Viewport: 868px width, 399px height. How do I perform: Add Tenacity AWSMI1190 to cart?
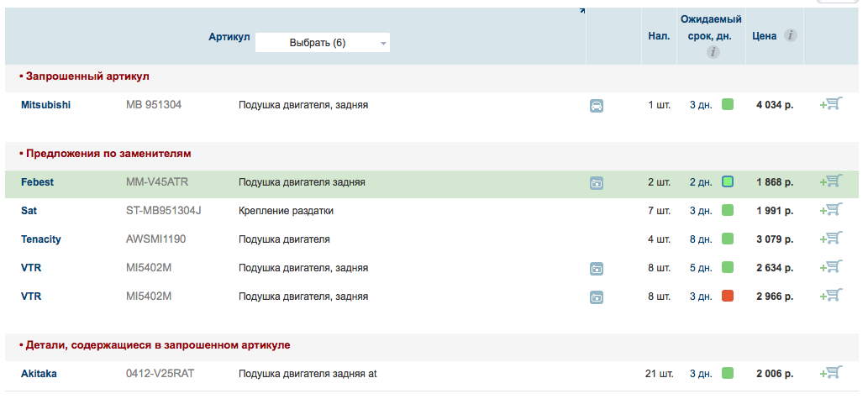[x=831, y=239]
